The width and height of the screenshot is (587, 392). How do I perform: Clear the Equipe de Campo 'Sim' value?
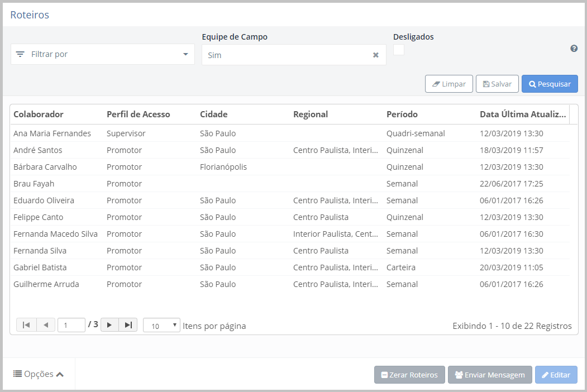(x=376, y=55)
